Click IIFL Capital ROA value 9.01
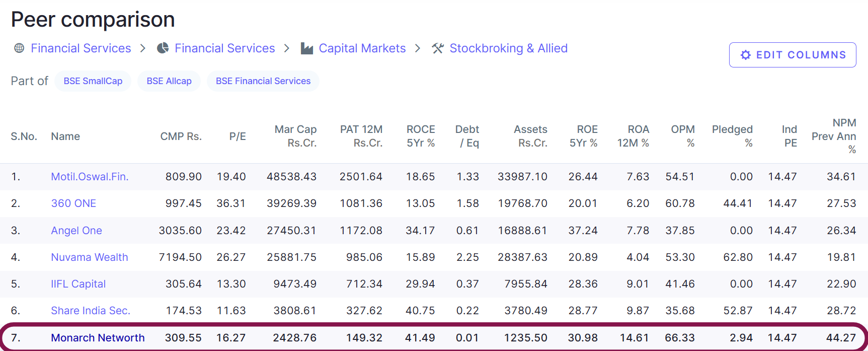The height and width of the screenshot is (351, 868). click(638, 284)
